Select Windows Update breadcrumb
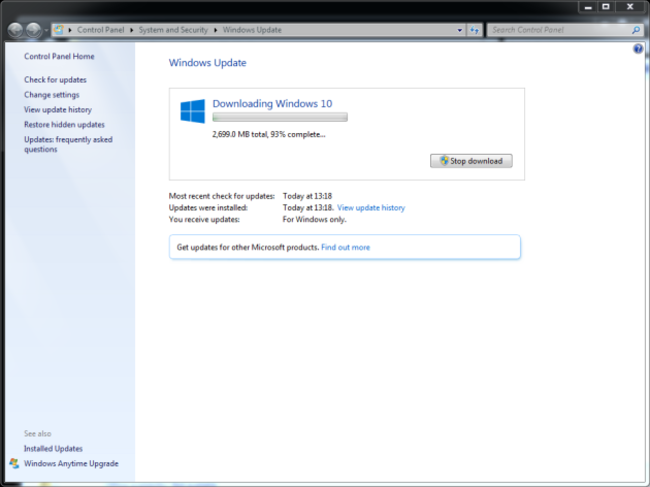Image resolution: width=650 pixels, height=487 pixels. click(252, 30)
